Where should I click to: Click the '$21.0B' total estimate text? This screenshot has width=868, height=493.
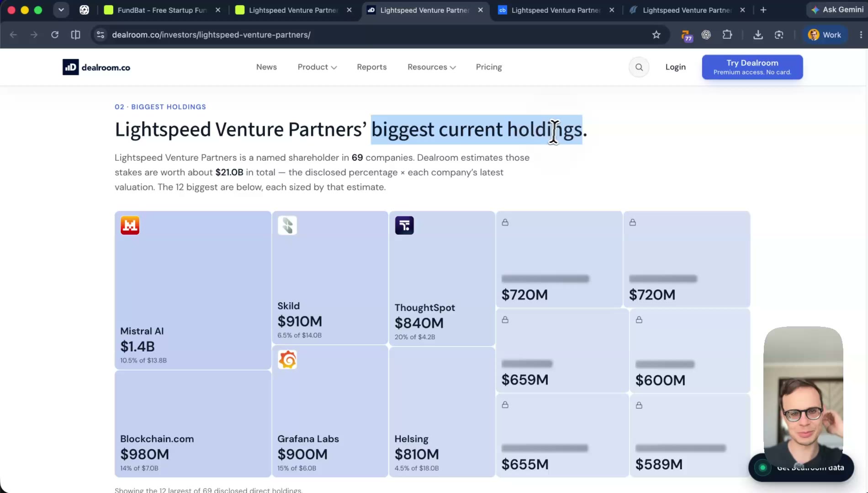tap(229, 172)
